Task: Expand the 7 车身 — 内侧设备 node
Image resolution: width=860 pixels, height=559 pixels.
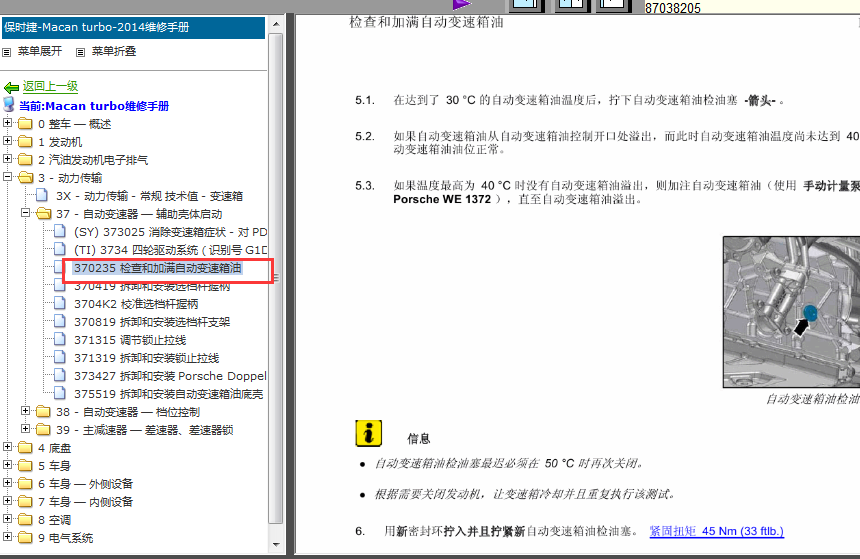Action: [x=7, y=500]
